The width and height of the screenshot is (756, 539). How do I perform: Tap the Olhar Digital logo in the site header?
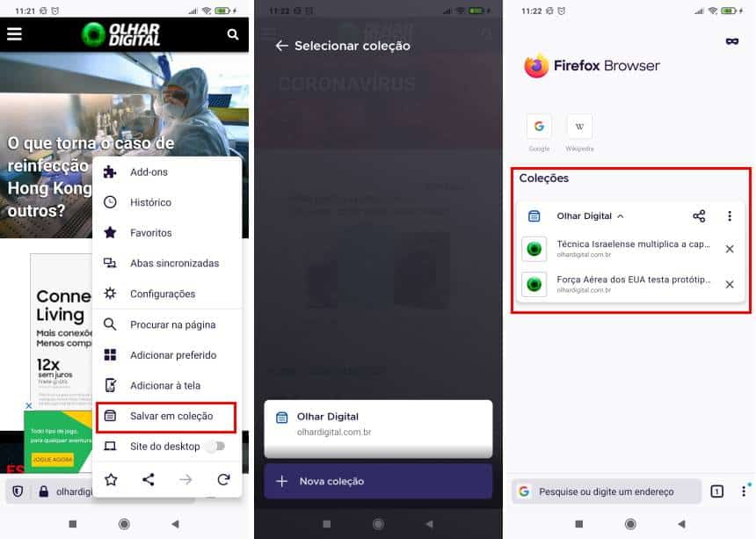[121, 34]
